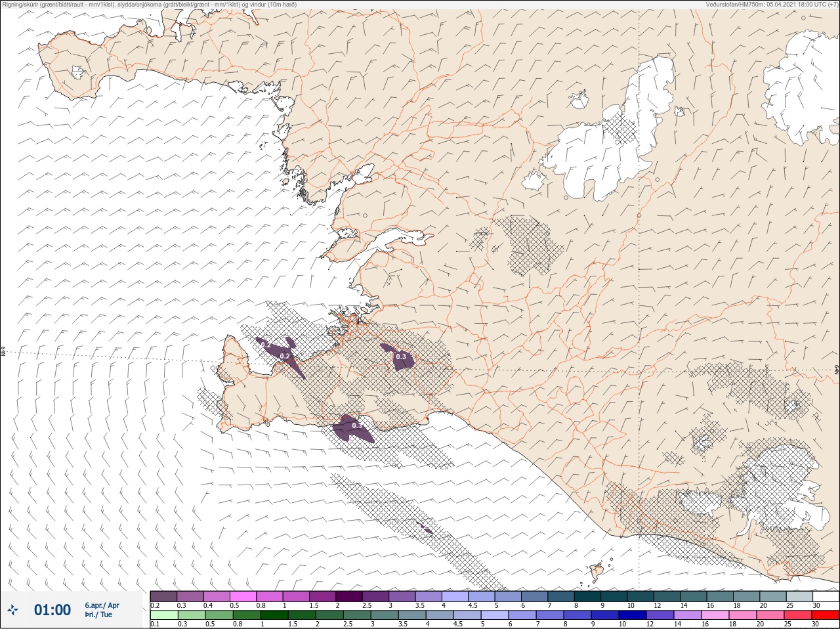Select the light grey upper legend swatch labeled 25

799,596
